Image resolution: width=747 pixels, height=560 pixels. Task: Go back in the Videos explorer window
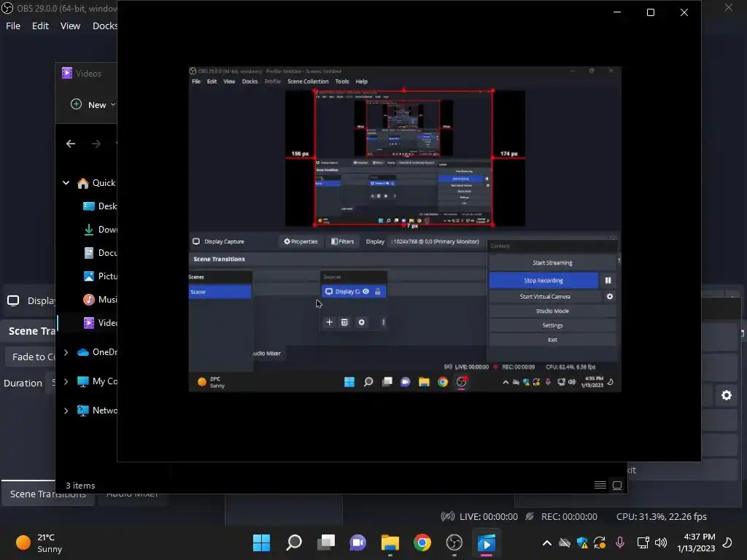coord(71,144)
